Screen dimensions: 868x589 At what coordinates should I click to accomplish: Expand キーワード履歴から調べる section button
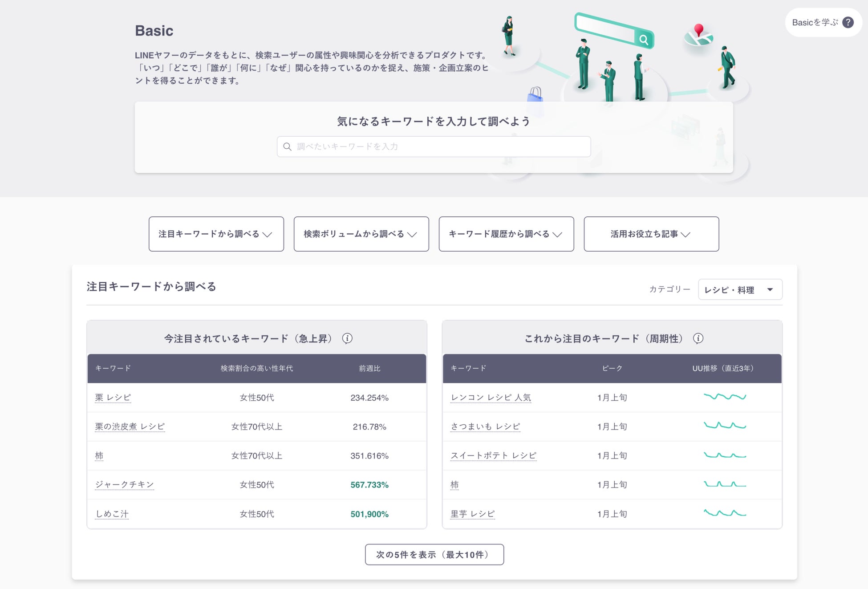tap(506, 234)
